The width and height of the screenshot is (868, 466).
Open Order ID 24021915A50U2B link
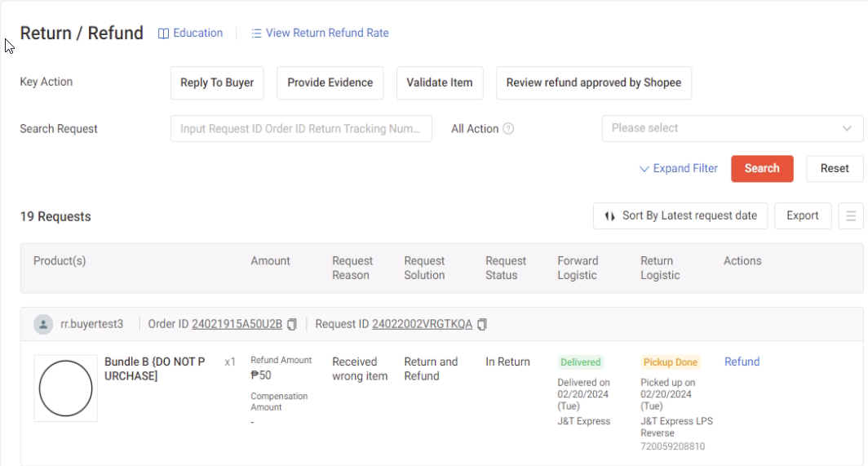[237, 325]
